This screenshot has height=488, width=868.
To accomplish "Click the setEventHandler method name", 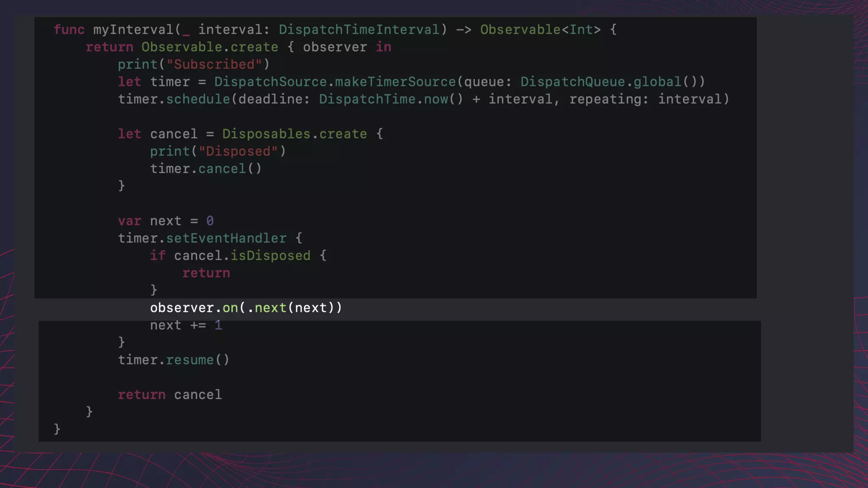I will [226, 238].
